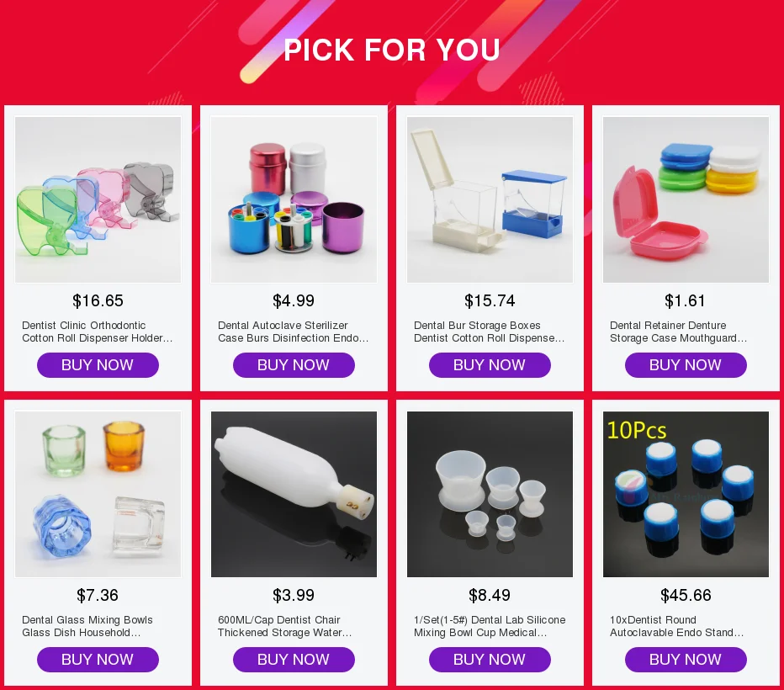The image size is (784, 690).
Task: Select the $45.66 price label
Action: [686, 595]
